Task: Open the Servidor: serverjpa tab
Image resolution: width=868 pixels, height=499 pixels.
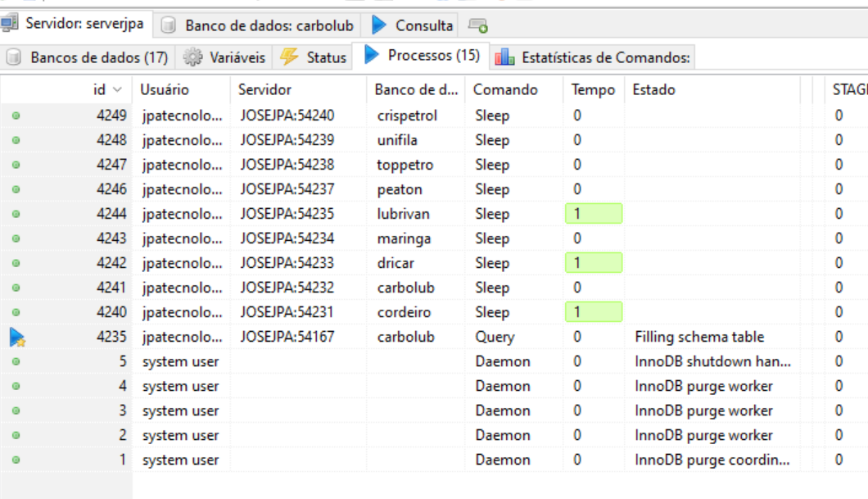Action: tap(76, 24)
